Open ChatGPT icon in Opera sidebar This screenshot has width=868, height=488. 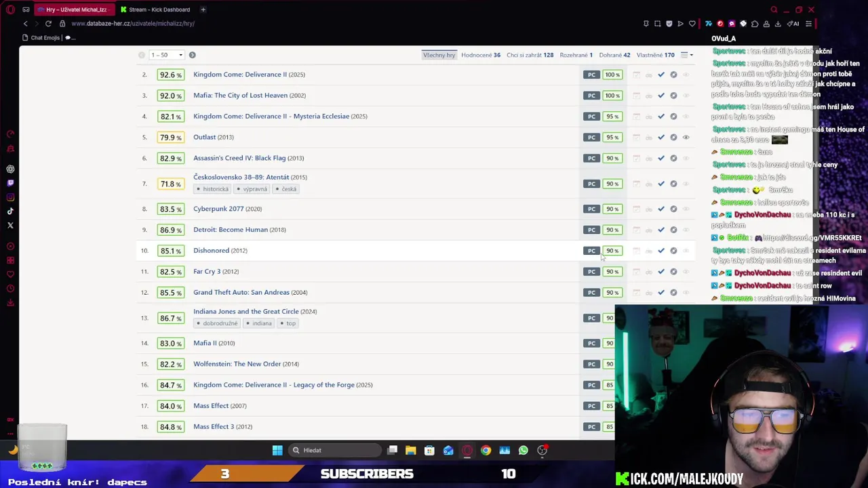[x=10, y=169]
